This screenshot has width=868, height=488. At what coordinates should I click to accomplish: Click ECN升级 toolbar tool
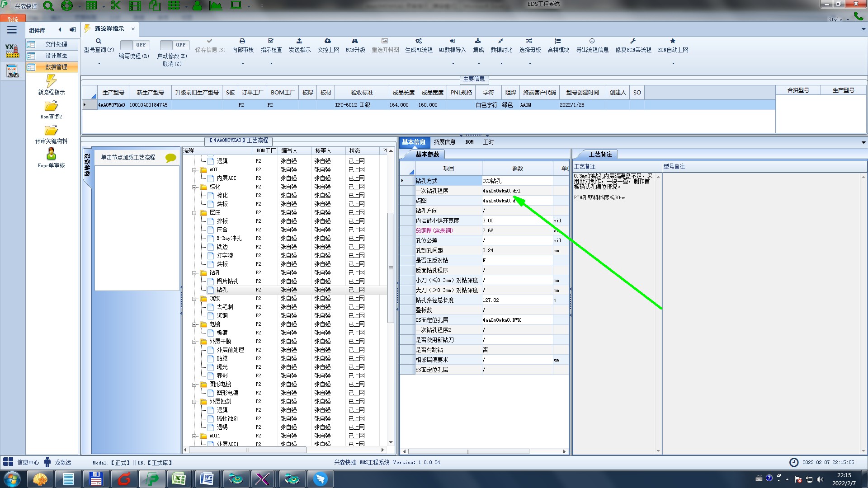355,46
